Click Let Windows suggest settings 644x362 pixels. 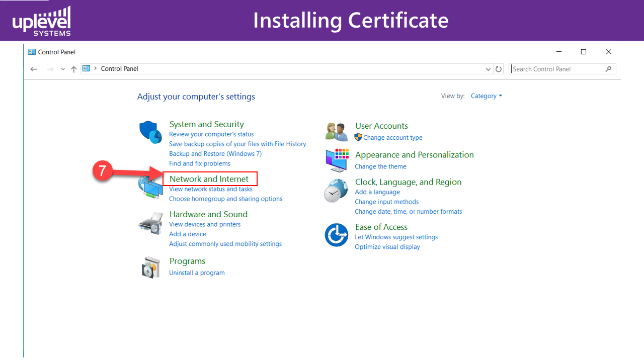396,237
